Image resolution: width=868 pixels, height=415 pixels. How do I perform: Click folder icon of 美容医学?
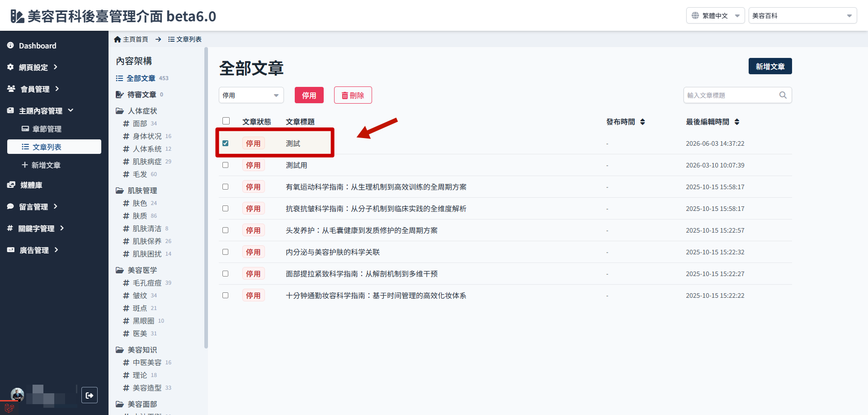(x=120, y=270)
